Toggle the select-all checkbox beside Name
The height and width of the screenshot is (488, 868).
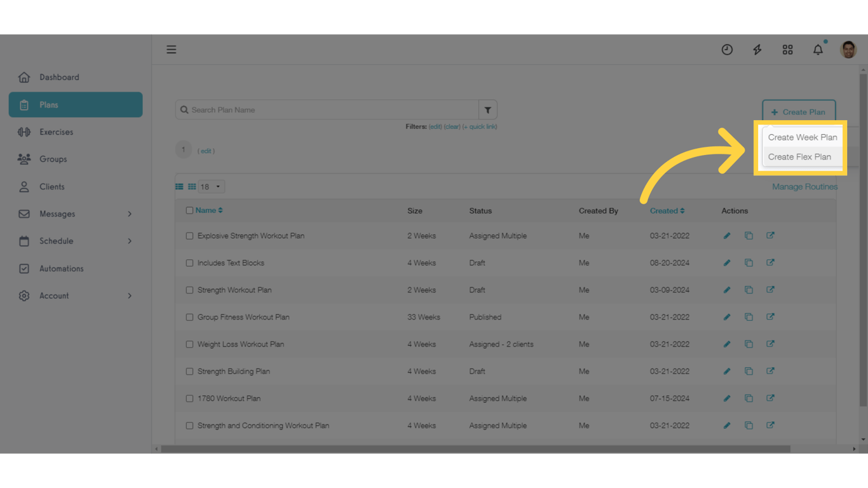(189, 210)
